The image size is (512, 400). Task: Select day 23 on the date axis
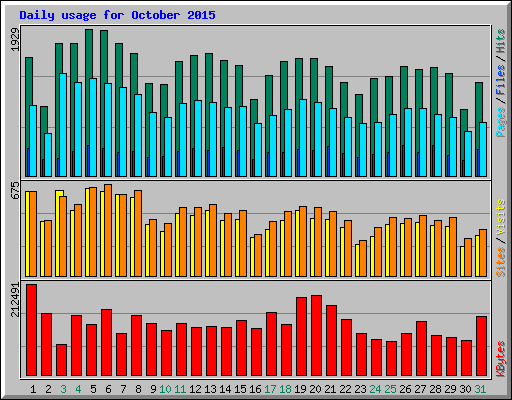(x=360, y=389)
